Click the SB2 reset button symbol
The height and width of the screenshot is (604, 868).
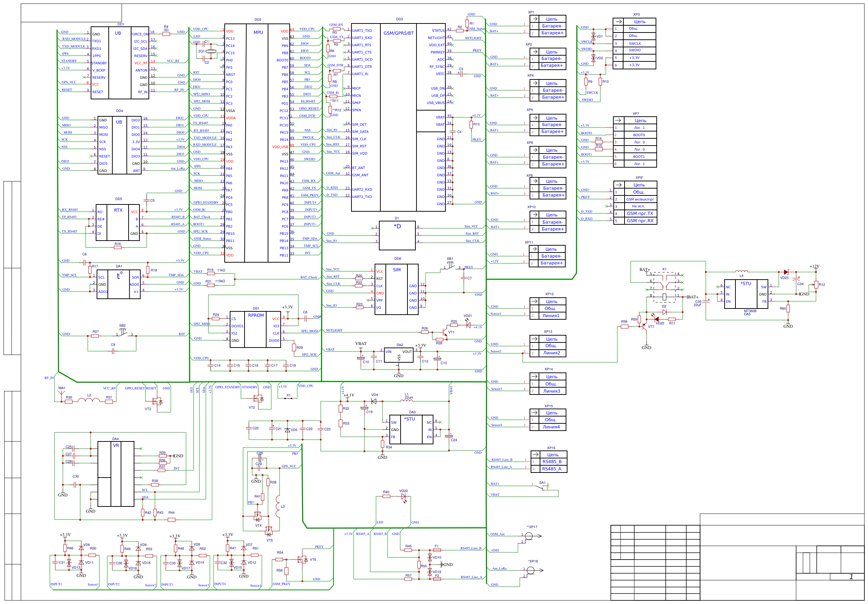coord(123,333)
